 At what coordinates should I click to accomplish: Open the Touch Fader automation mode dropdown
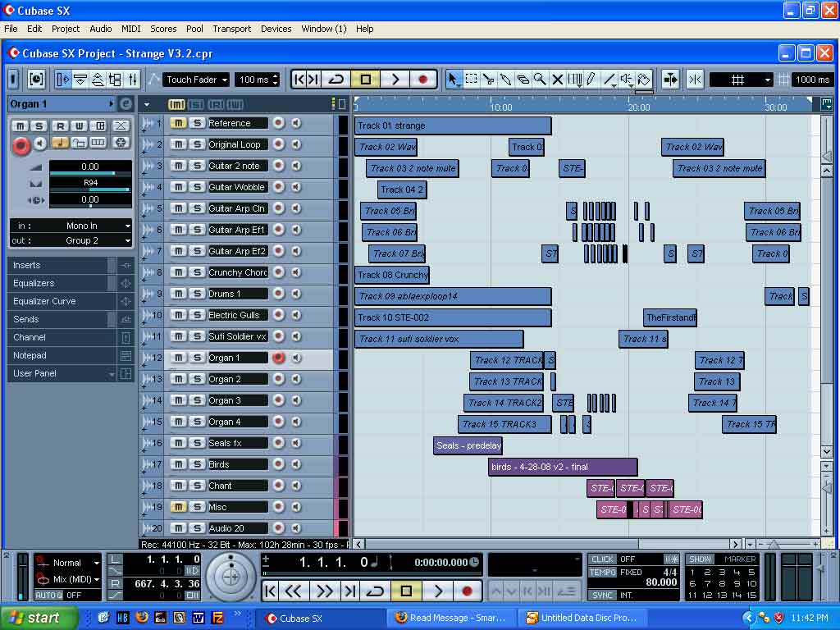pos(196,80)
